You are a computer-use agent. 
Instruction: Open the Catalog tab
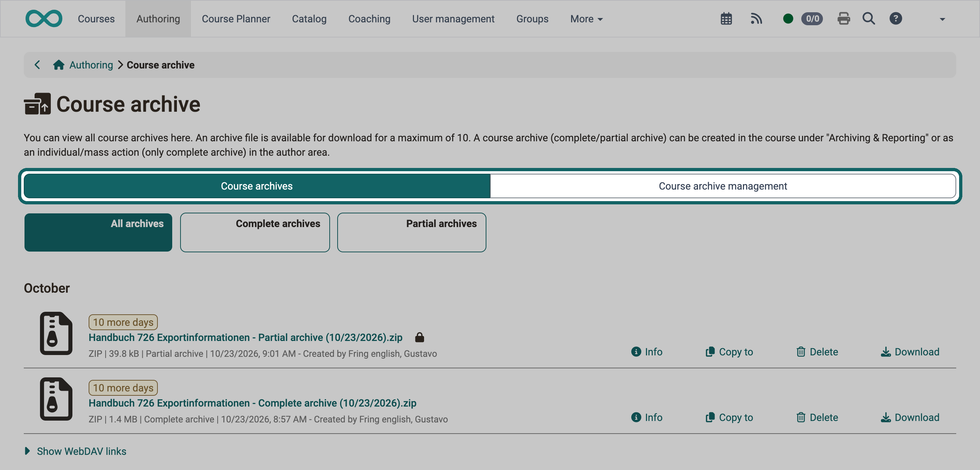tap(309, 19)
